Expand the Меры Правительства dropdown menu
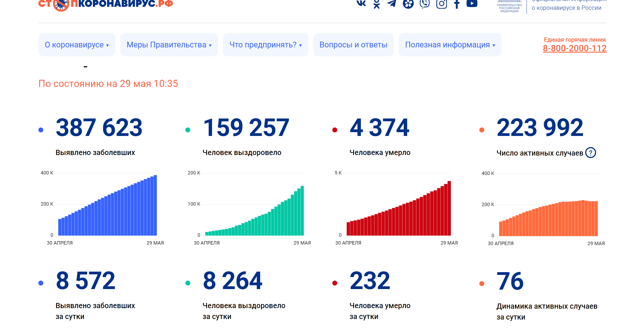The width and height of the screenshot is (644, 334). (169, 45)
